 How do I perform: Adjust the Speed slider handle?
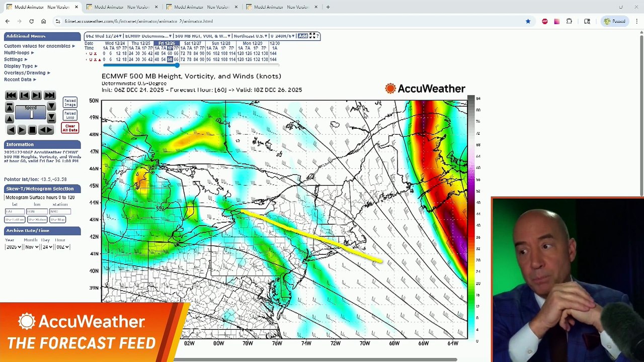[31, 115]
